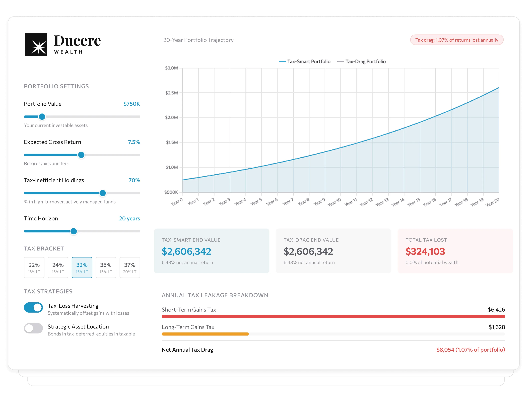
Task: Click the $500K axis label
Action: pos(171,192)
